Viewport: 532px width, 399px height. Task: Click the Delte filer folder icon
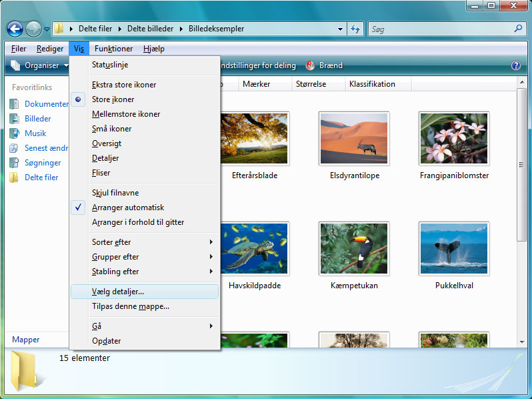(x=15, y=177)
